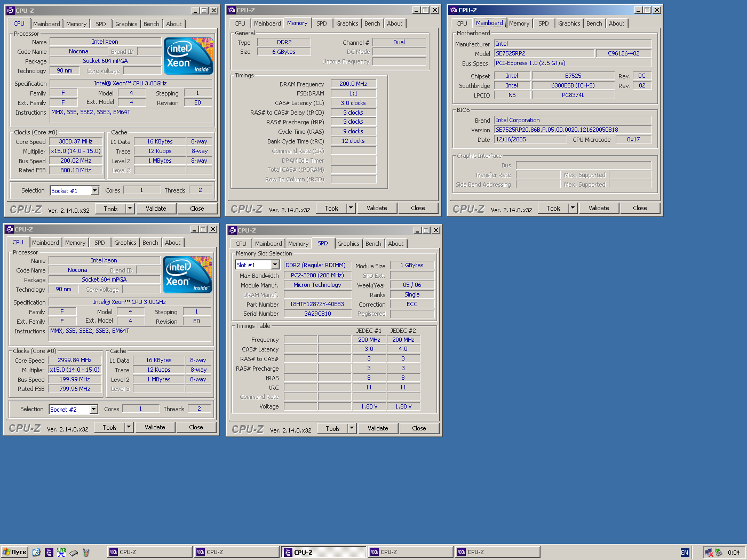The width and height of the screenshot is (747, 560).
Task: Click the 0x17 CPU Microcode value
Action: tap(633, 139)
